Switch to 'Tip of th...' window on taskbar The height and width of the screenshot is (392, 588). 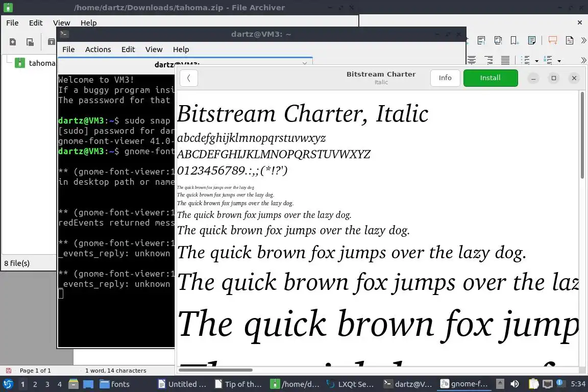tap(238, 384)
